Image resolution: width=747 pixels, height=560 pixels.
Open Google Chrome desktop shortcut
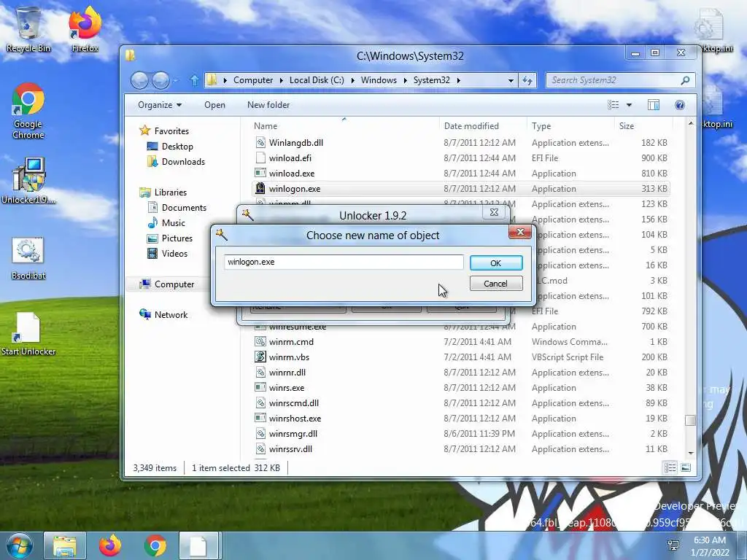(28, 111)
